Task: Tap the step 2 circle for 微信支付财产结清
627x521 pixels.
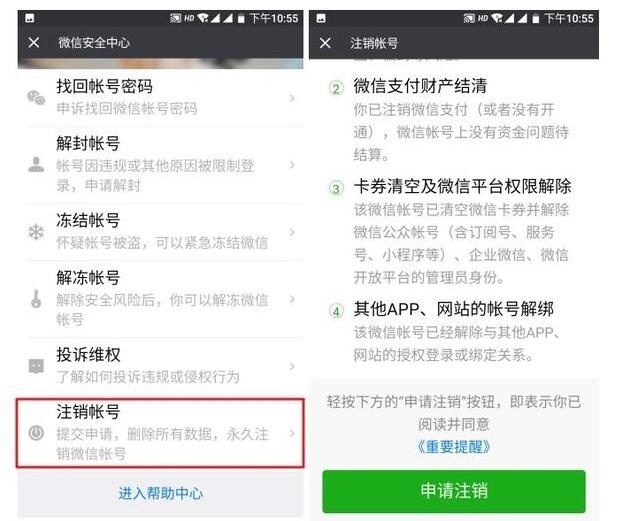Action: click(x=336, y=88)
